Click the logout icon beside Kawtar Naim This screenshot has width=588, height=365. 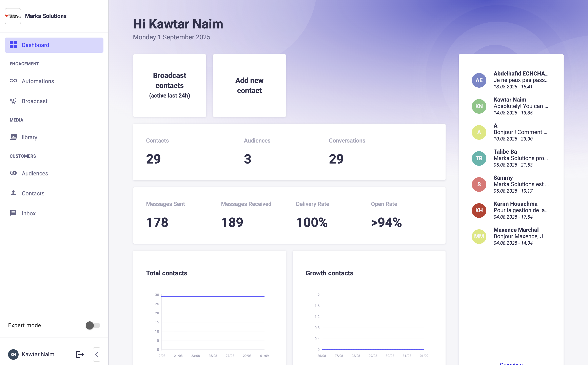pyautogui.click(x=80, y=354)
